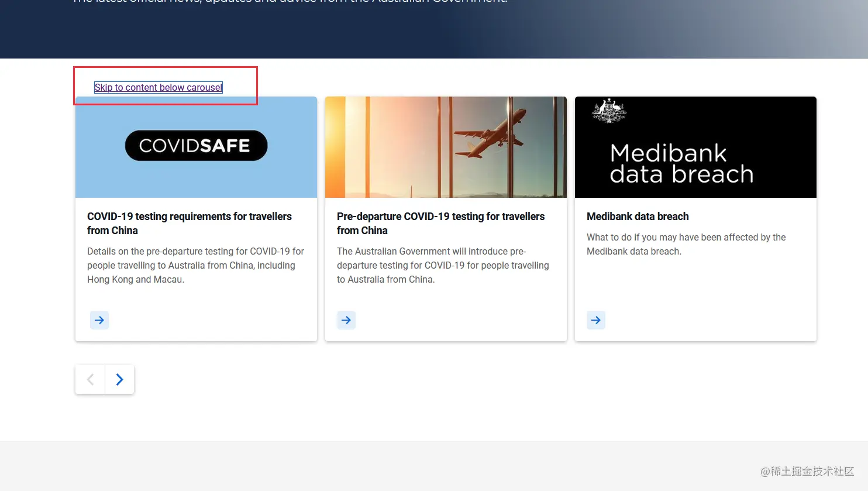Open 'COVID-19 testing requirements for travellers from China' heading
868x491 pixels.
point(190,224)
